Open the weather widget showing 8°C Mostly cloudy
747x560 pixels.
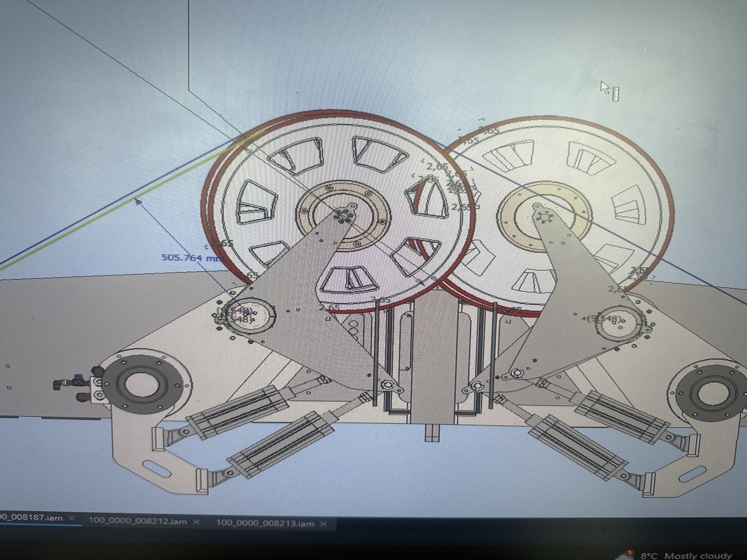click(686, 555)
